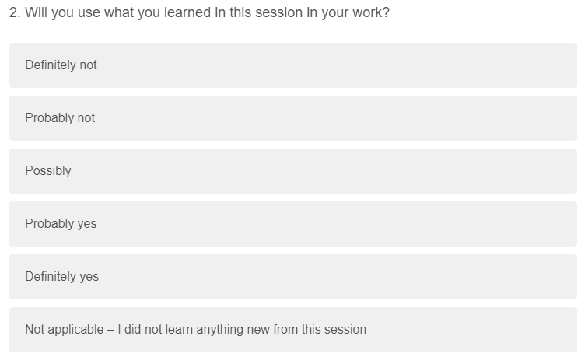The width and height of the screenshot is (588, 364).
Task: Click the question 2 heading text
Action: tap(199, 14)
